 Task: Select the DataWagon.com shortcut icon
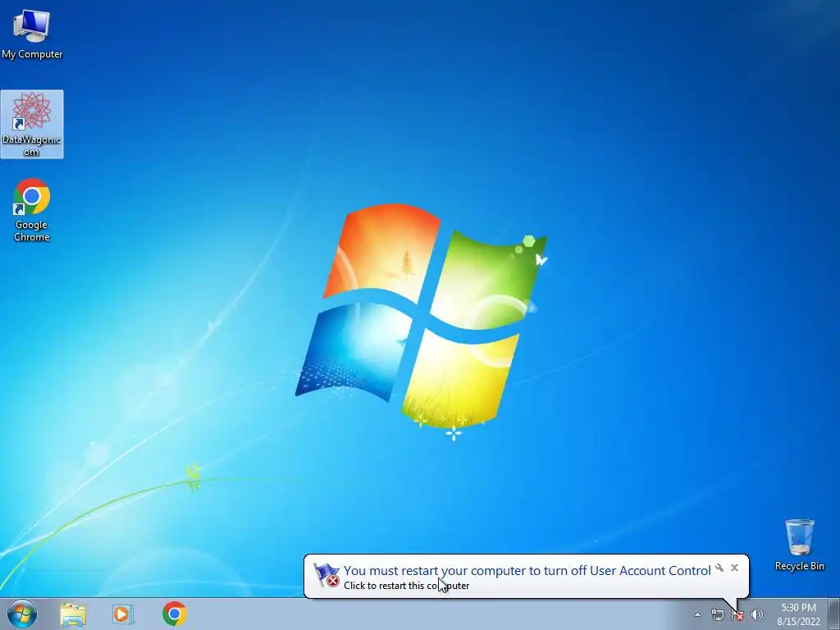coord(32,125)
